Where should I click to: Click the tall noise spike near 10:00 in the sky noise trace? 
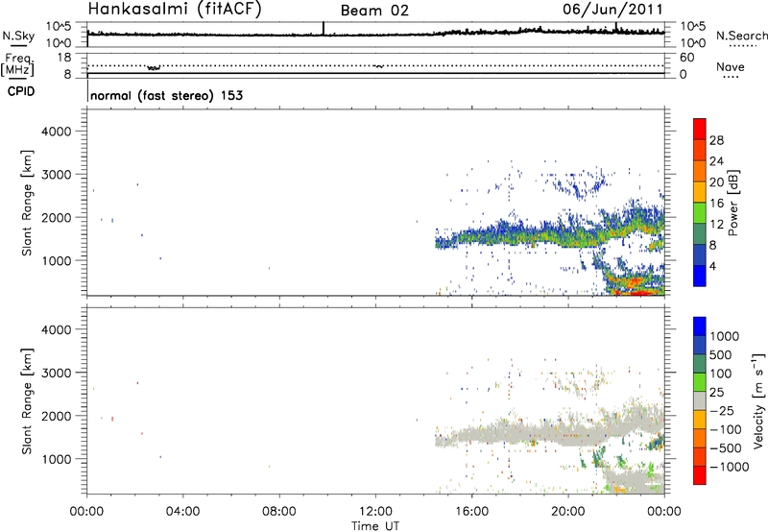click(x=324, y=29)
